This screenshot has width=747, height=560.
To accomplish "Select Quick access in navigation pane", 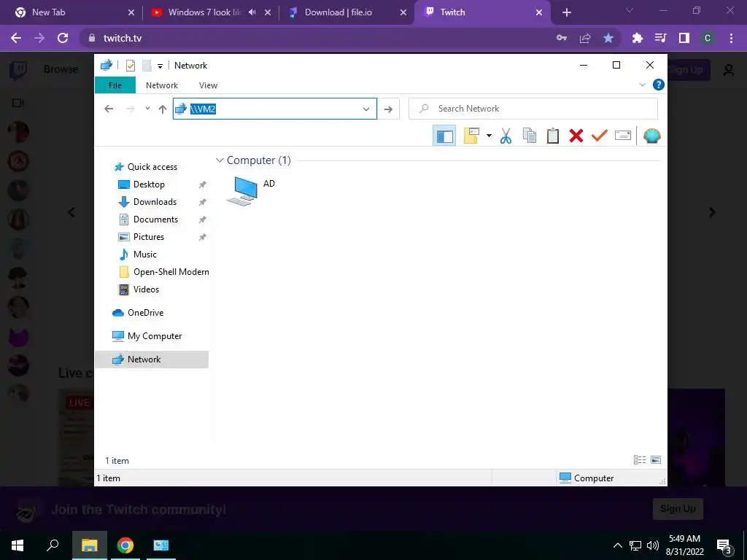I will click(152, 167).
